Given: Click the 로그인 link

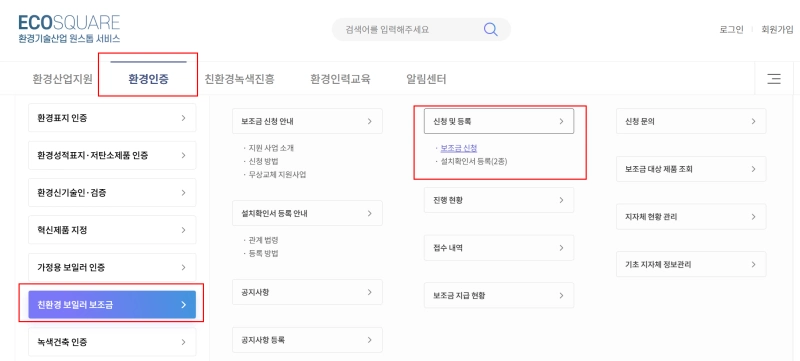Looking at the screenshot, I should (x=731, y=30).
